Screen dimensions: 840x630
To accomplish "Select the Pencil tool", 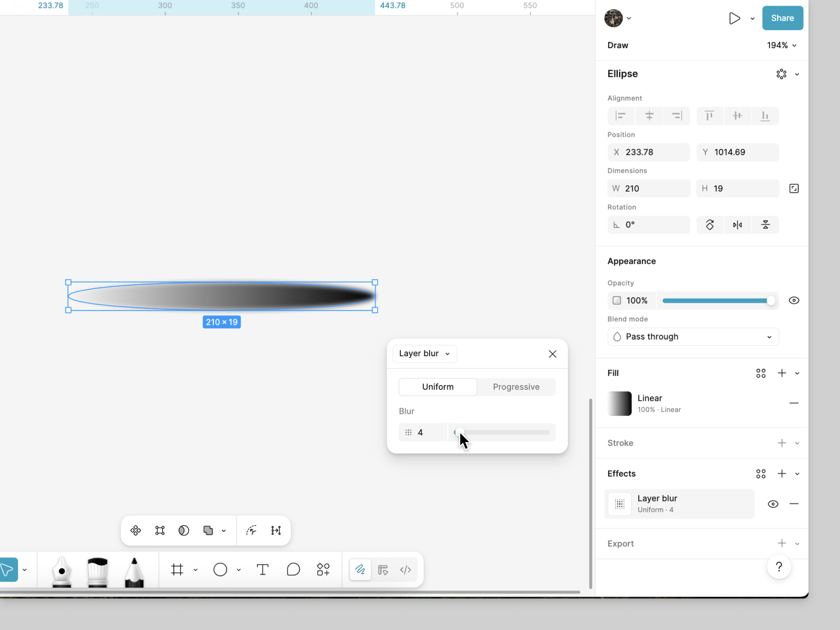I will click(134, 571).
